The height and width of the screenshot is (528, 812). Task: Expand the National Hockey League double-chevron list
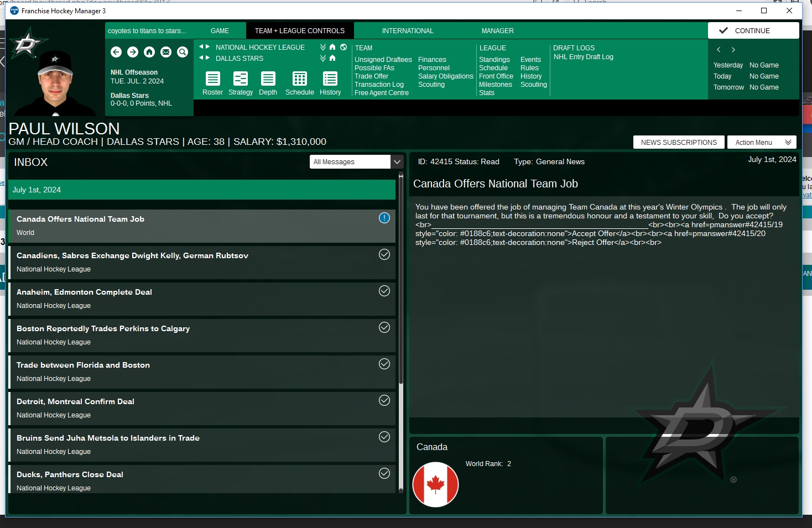point(323,47)
